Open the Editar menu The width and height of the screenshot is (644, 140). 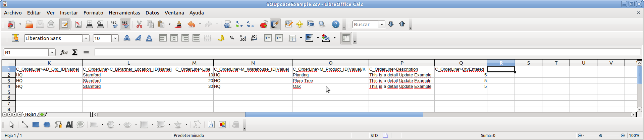(x=34, y=13)
